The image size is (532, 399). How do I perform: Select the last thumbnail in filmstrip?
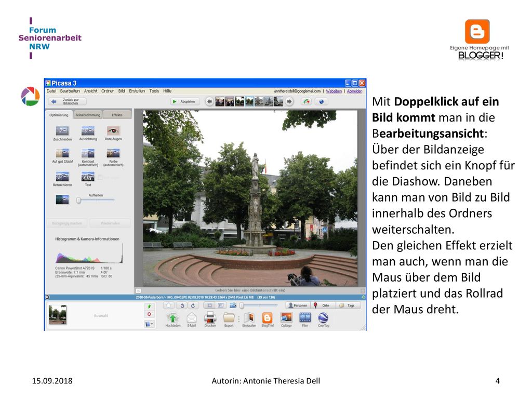(278, 101)
